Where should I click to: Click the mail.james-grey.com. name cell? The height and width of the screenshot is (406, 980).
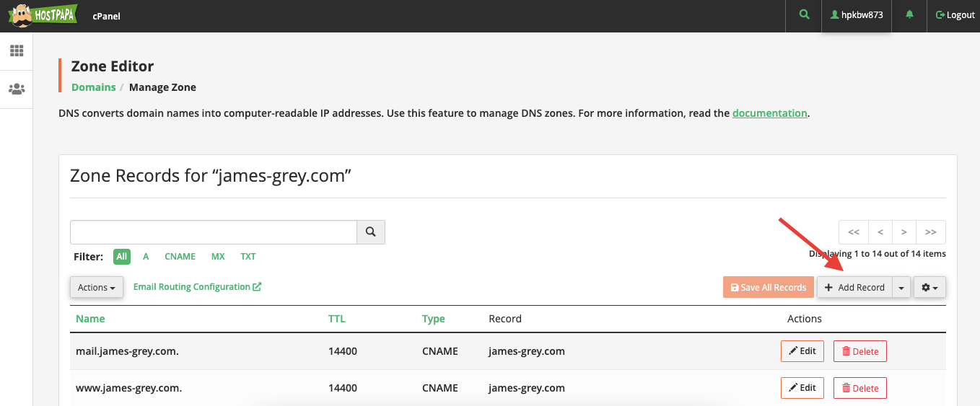tap(127, 351)
